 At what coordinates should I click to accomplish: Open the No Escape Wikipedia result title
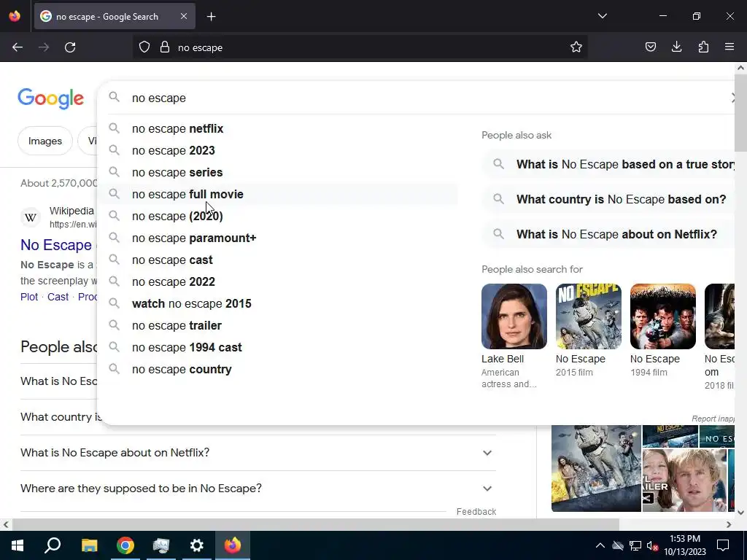click(56, 245)
